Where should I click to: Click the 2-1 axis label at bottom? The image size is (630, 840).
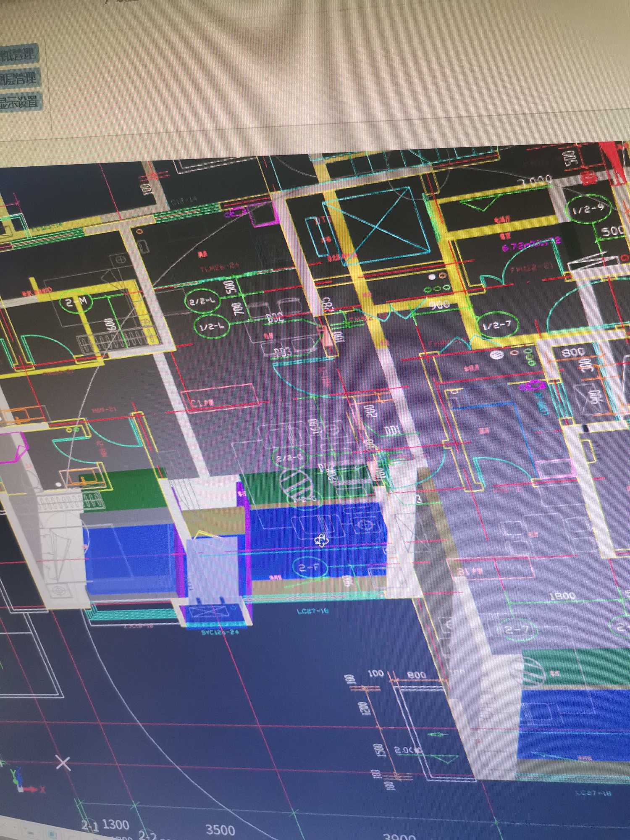tap(89, 826)
